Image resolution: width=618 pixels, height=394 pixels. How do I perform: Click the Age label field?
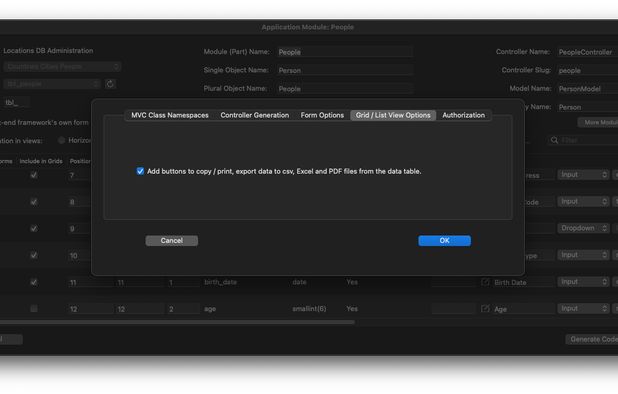[x=523, y=309]
